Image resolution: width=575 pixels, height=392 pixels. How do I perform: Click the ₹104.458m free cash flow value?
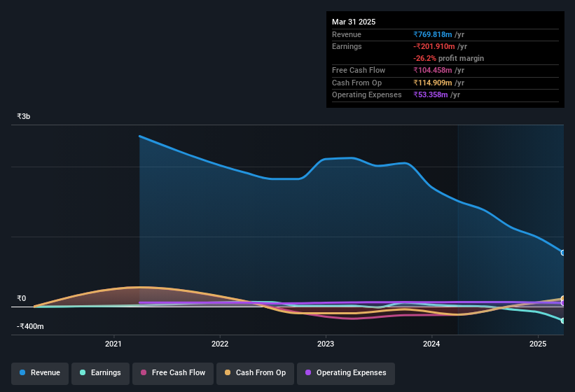(x=432, y=70)
